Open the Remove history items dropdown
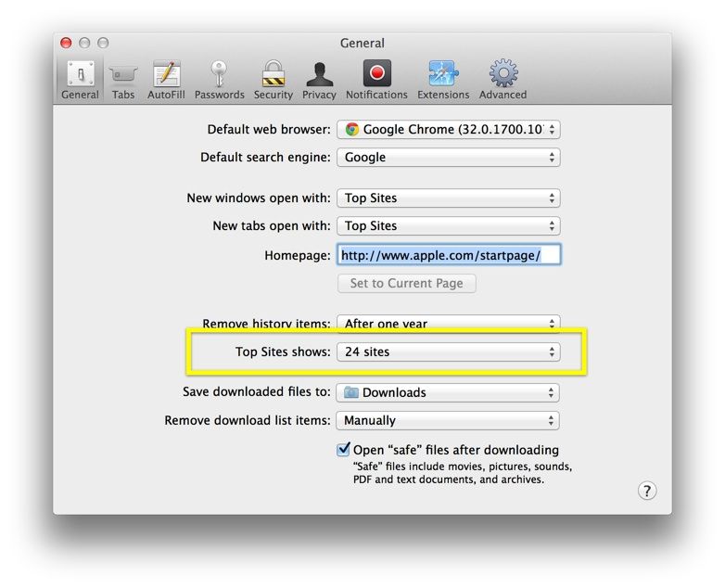The image size is (725, 588). tap(449, 324)
